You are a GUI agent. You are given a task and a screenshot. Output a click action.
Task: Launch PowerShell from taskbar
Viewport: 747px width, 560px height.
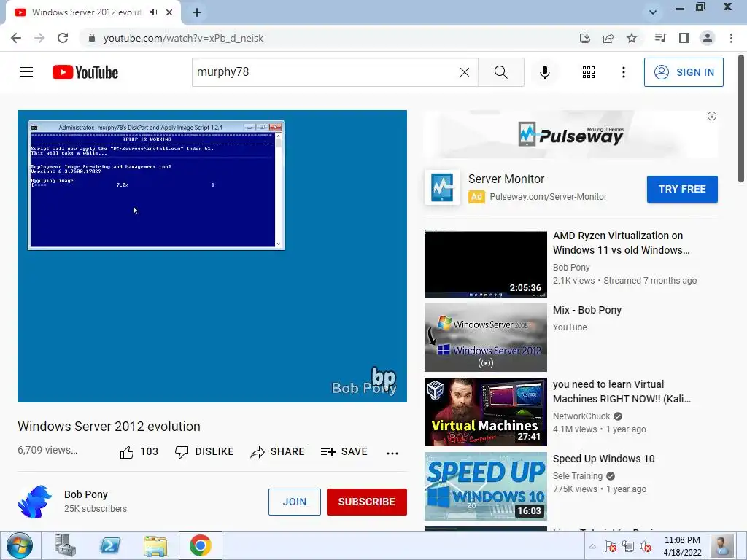[110, 545]
